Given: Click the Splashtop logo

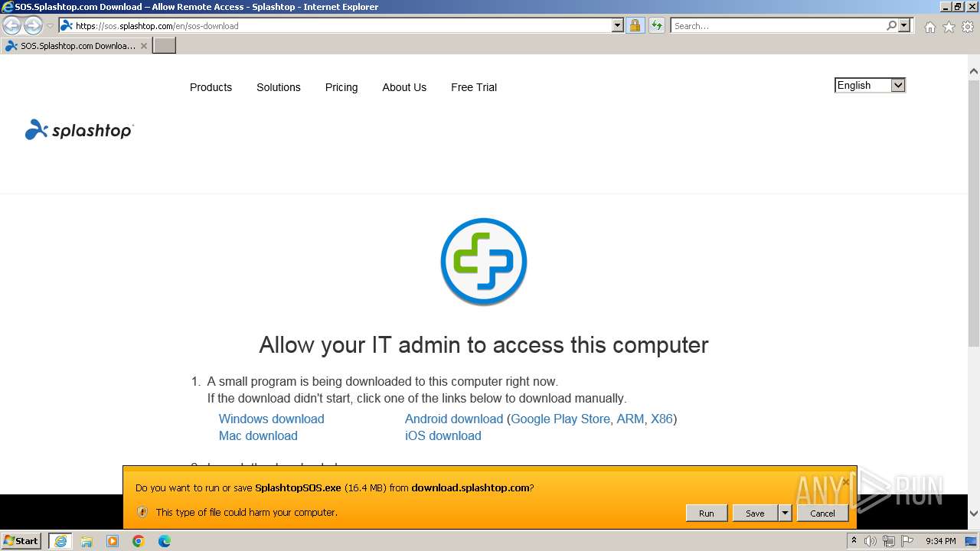Looking at the screenshot, I should (x=79, y=130).
